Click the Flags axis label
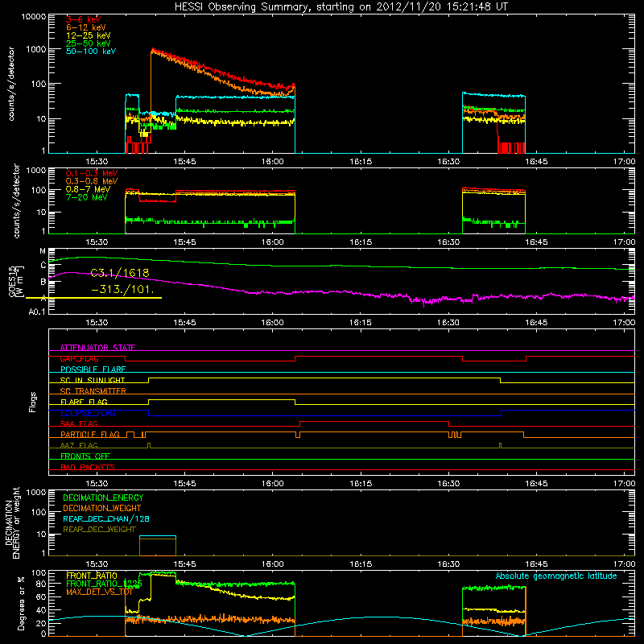This screenshot has height=644, width=644. [x=33, y=402]
